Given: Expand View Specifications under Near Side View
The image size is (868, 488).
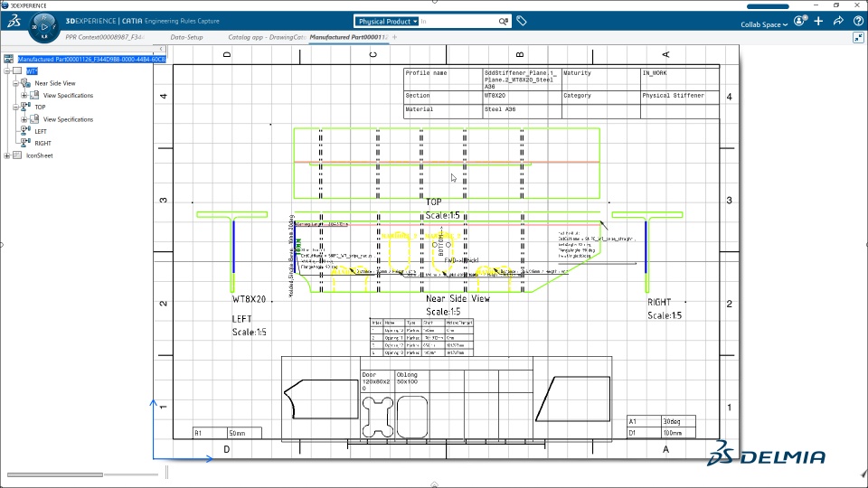Looking at the screenshot, I should 24,95.
